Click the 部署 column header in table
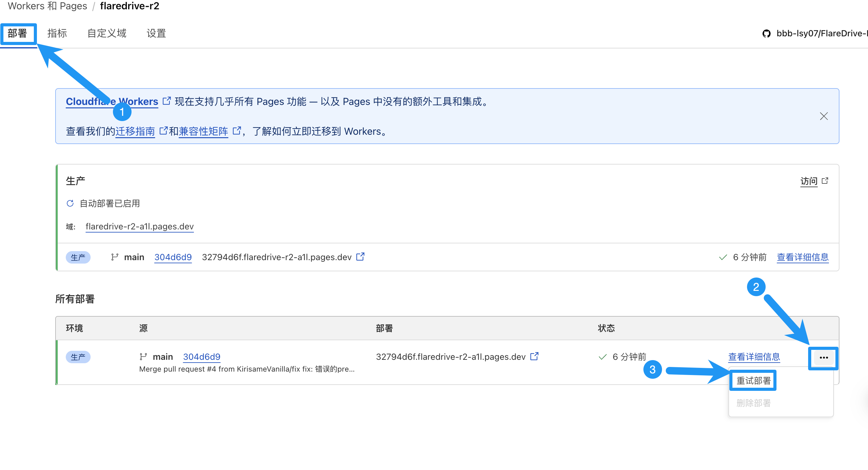The image size is (868, 470). pos(384,328)
